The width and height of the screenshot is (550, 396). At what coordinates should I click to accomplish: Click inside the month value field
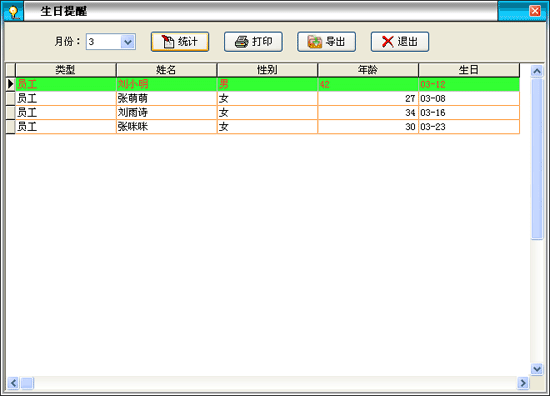point(104,42)
